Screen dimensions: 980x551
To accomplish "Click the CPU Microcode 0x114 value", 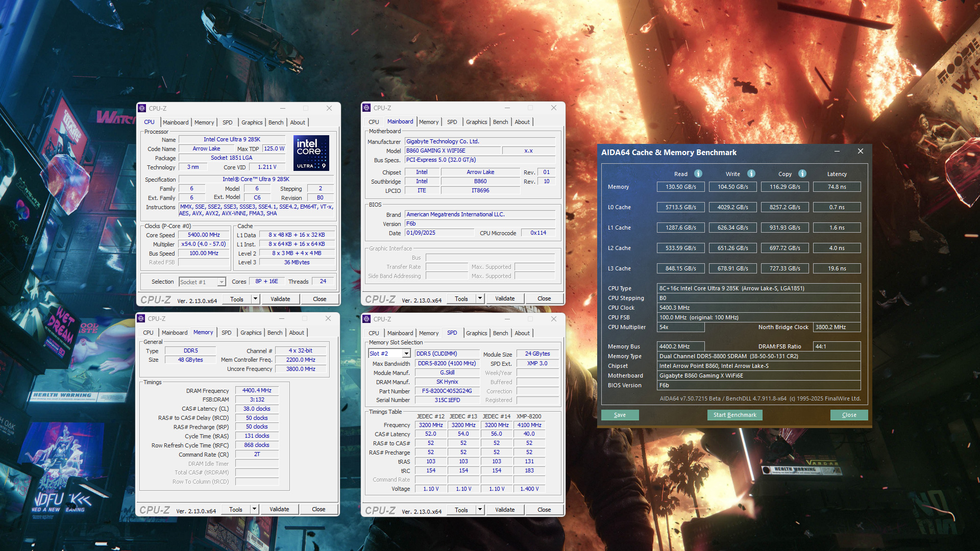I will (538, 233).
